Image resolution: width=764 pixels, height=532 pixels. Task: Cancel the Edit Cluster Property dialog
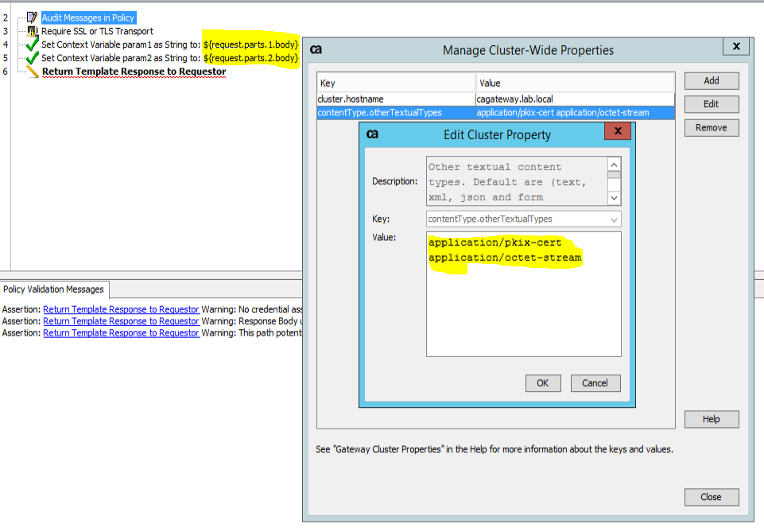pos(595,382)
